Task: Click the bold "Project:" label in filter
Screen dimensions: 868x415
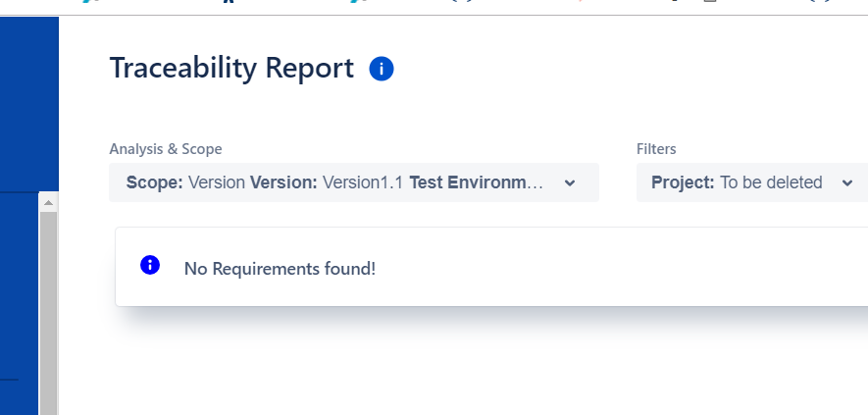Action: point(683,182)
